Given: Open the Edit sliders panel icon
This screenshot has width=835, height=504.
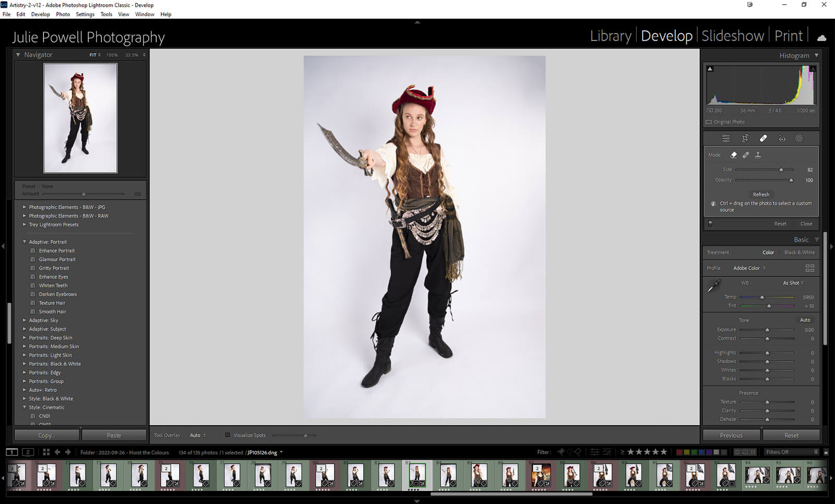Looking at the screenshot, I should [726, 138].
